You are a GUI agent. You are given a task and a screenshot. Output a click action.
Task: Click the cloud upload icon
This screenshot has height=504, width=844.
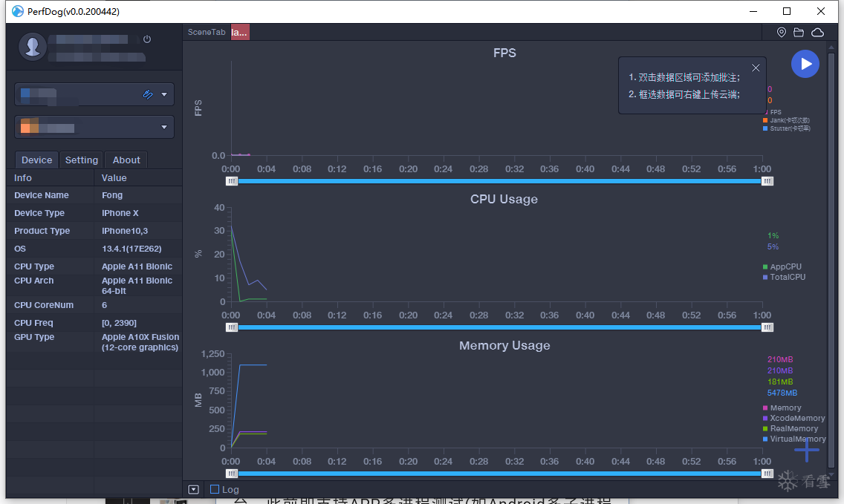click(x=817, y=32)
